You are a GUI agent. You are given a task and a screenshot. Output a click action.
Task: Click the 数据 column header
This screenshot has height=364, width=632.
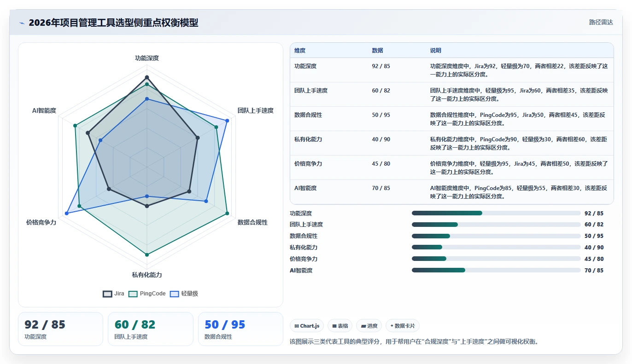378,51
